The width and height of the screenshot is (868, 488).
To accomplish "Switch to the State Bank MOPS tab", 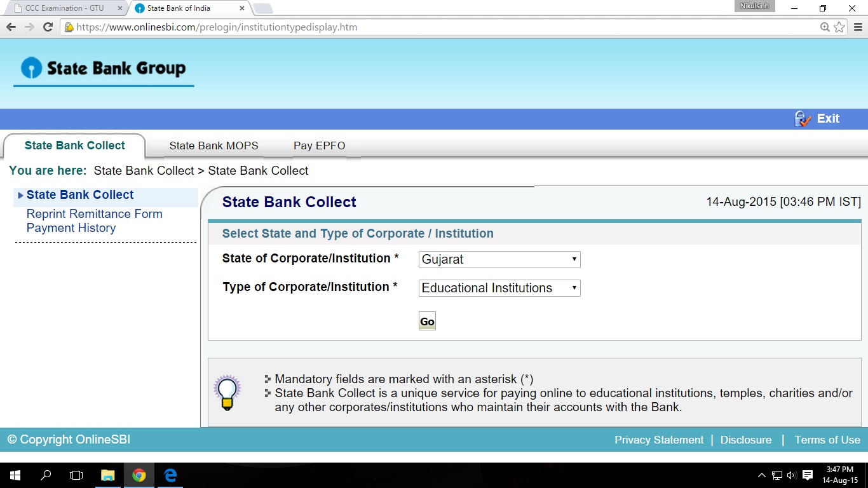I will point(214,146).
